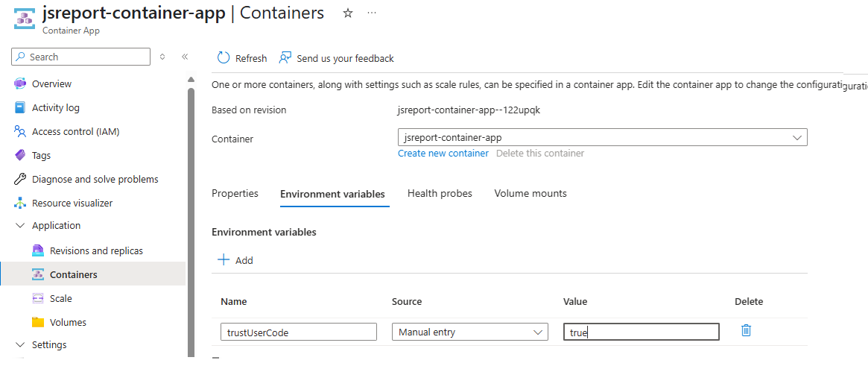Click the magnifier icon in search box

20,57
